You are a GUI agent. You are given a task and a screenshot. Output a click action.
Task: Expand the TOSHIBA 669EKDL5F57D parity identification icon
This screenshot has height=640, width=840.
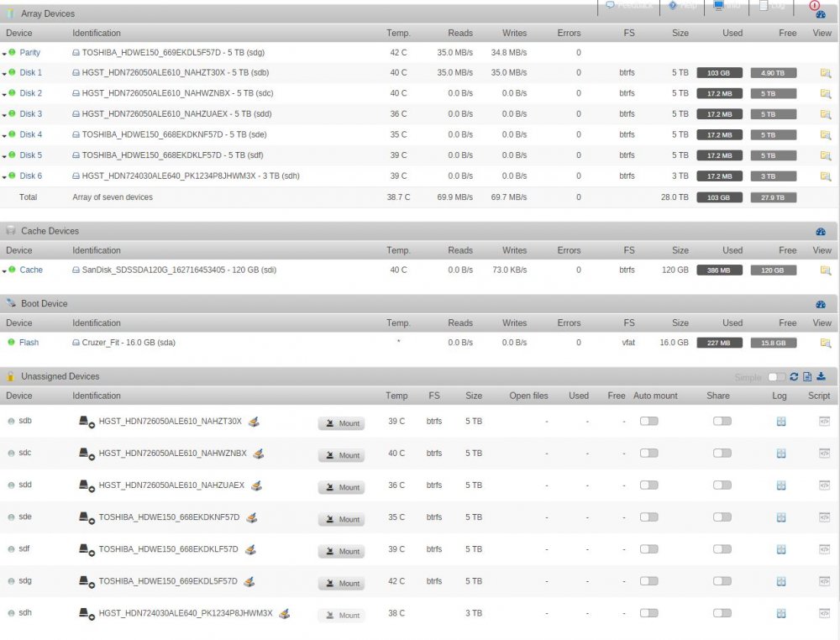coord(76,52)
